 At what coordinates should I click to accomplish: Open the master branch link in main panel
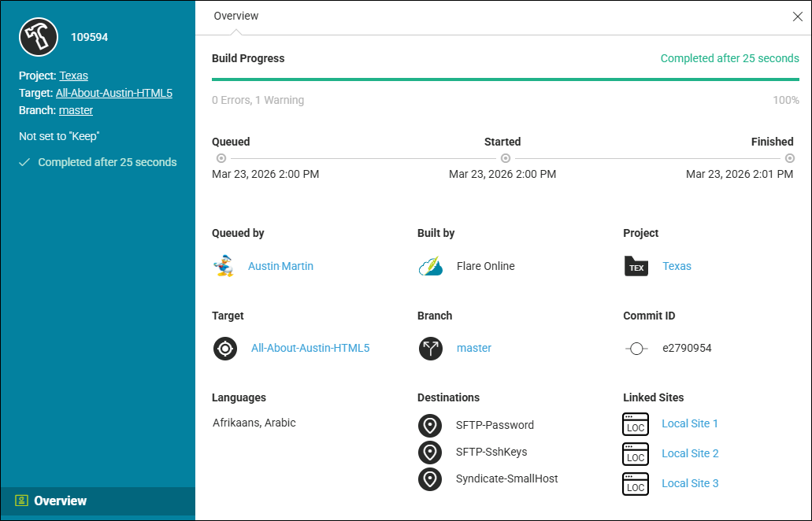pyautogui.click(x=474, y=348)
